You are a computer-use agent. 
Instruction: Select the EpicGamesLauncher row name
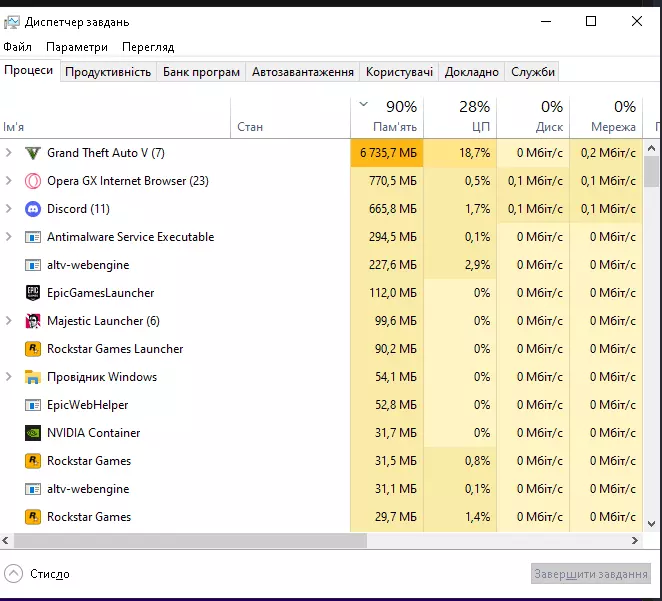(x=100, y=293)
